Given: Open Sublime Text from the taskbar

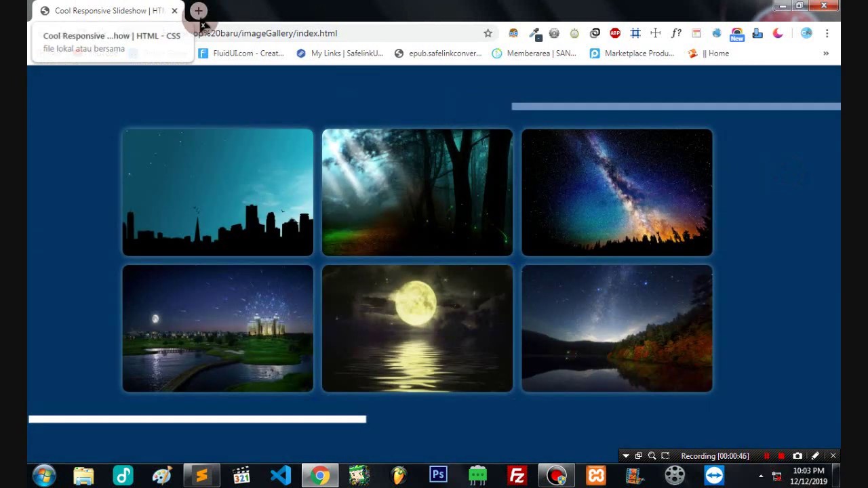Looking at the screenshot, I should point(201,476).
